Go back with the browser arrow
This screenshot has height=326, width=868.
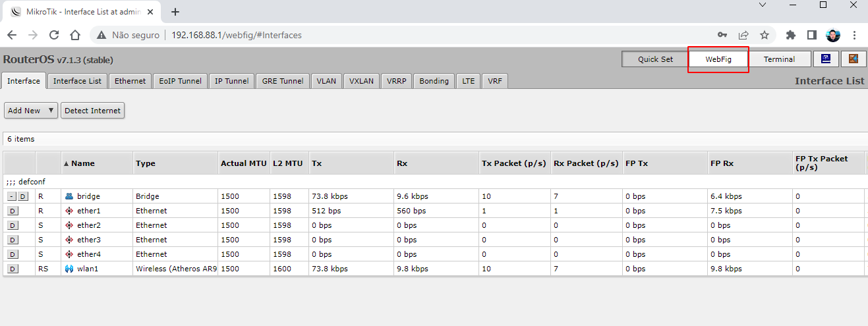point(12,35)
